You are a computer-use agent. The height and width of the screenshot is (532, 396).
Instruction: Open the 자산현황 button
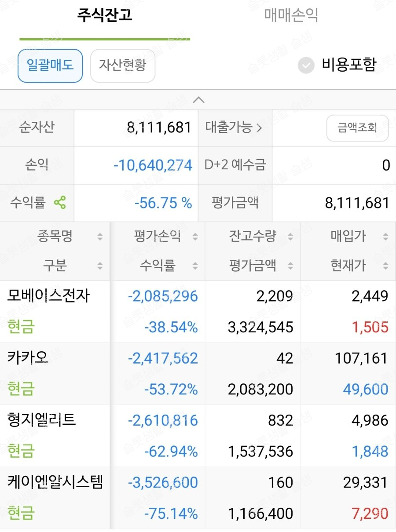(x=123, y=66)
